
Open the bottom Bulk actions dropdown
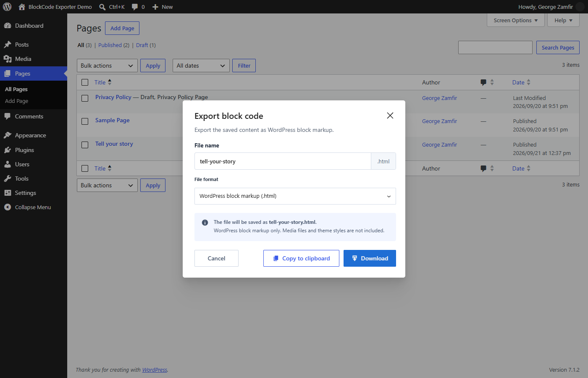(107, 185)
